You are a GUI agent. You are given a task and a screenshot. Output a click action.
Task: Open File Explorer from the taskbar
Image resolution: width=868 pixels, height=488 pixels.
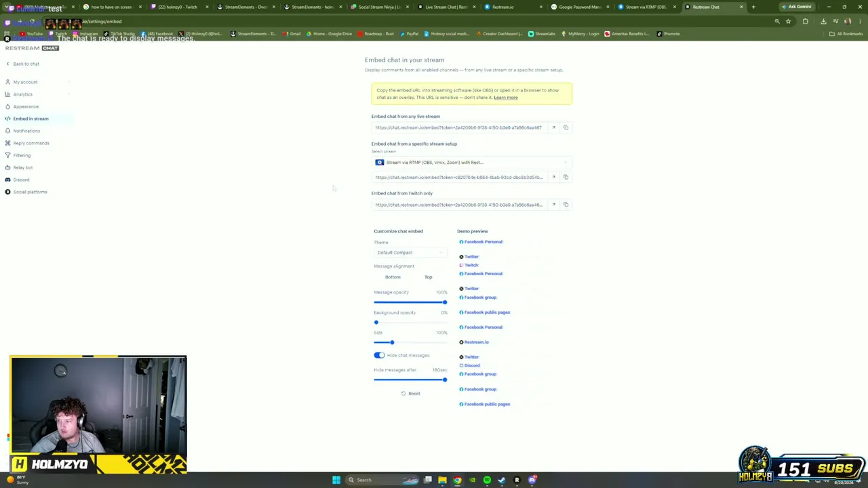click(442, 480)
